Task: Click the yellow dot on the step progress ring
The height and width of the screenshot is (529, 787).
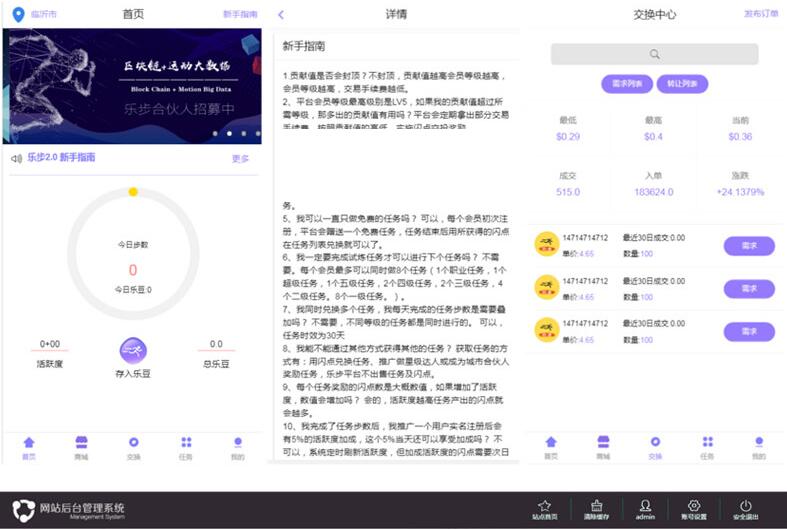Action: (133, 191)
